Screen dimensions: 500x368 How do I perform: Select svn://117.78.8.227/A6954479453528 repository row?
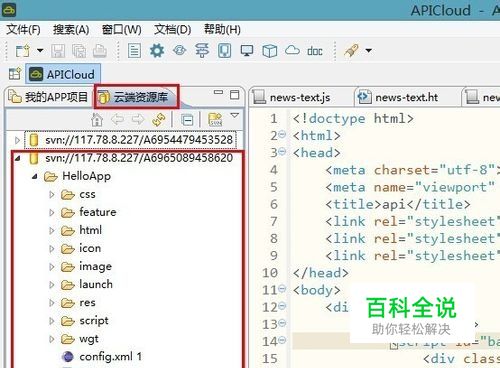[x=131, y=140]
